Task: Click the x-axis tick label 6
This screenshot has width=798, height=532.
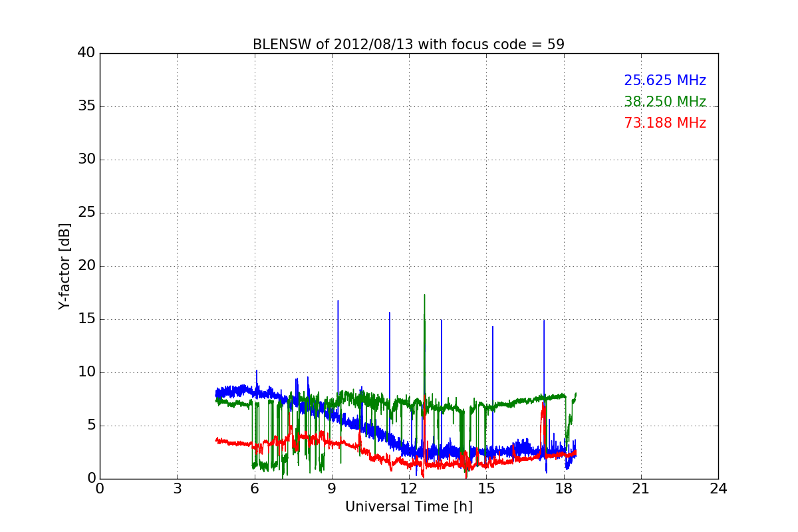Action: click(254, 488)
